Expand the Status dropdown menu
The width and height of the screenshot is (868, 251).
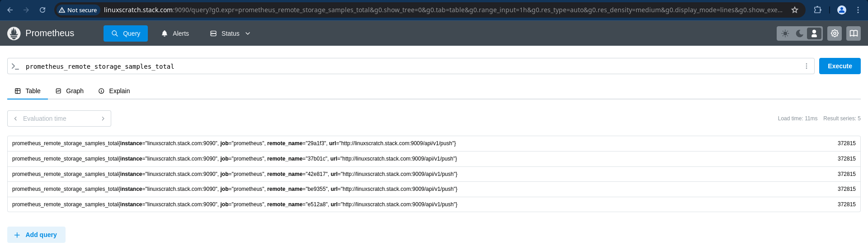(x=230, y=33)
